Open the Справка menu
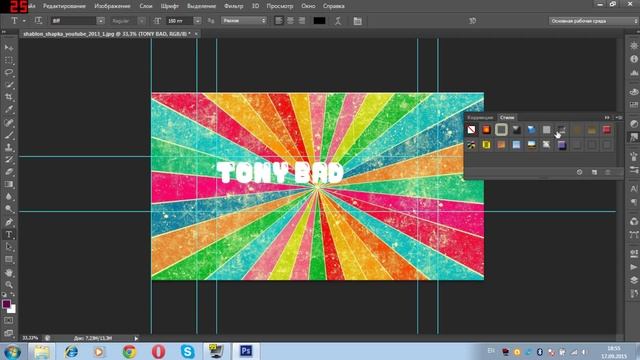This screenshot has width=640, height=360. point(333,6)
